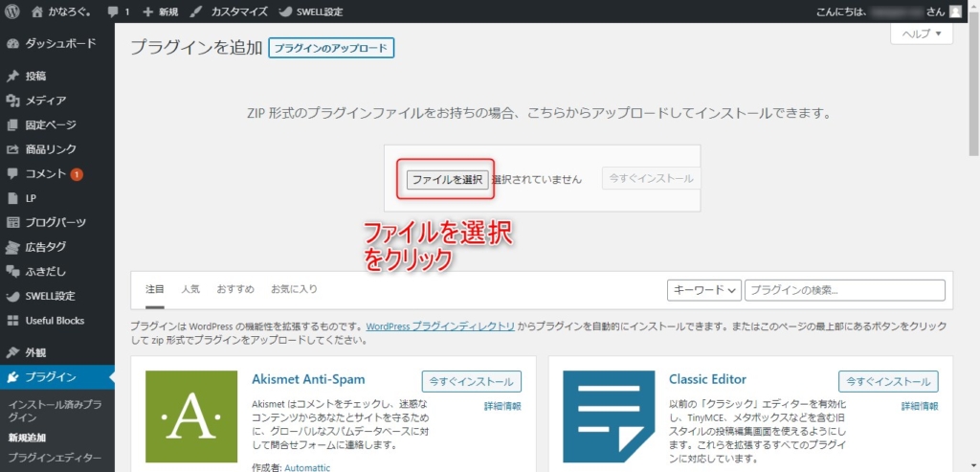Open the 投稿 posts menu

tap(36, 76)
